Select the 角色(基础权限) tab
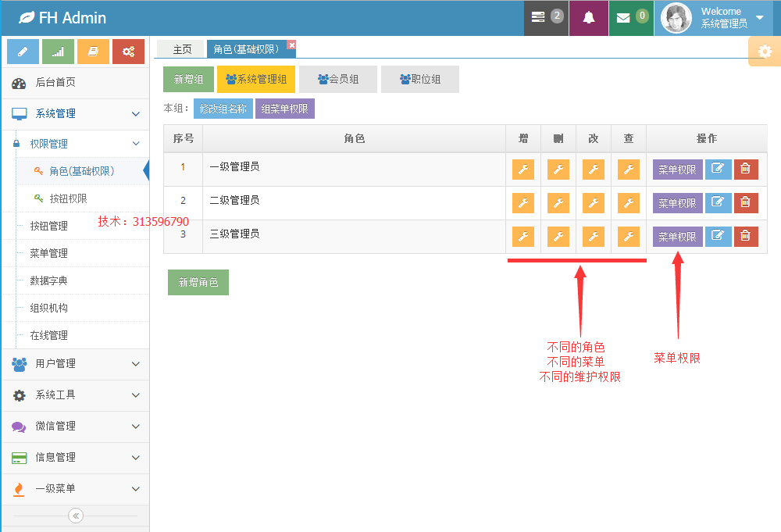Viewport: 781px width, 532px height. 246,49
